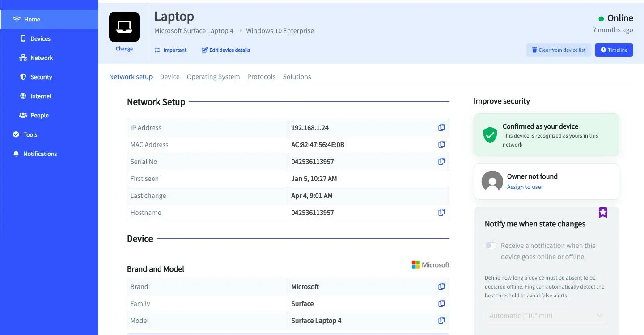Click Clear from device list
The width and height of the screenshot is (644, 335).
tap(559, 50)
